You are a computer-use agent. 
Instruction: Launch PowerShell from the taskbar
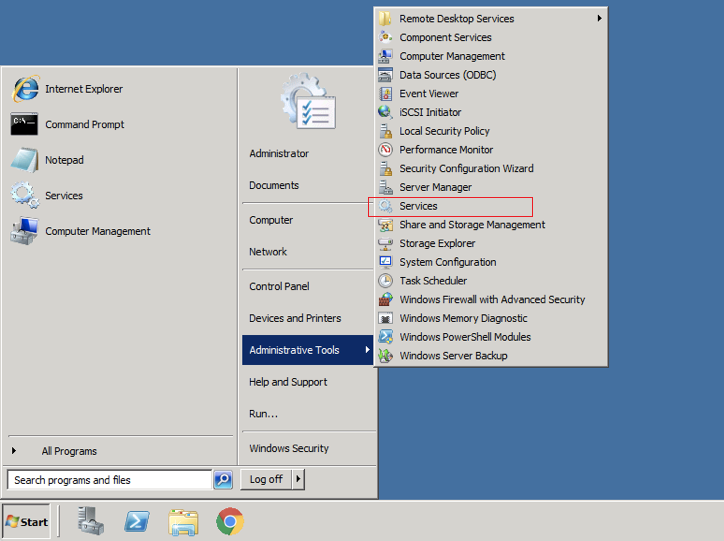coord(137,522)
